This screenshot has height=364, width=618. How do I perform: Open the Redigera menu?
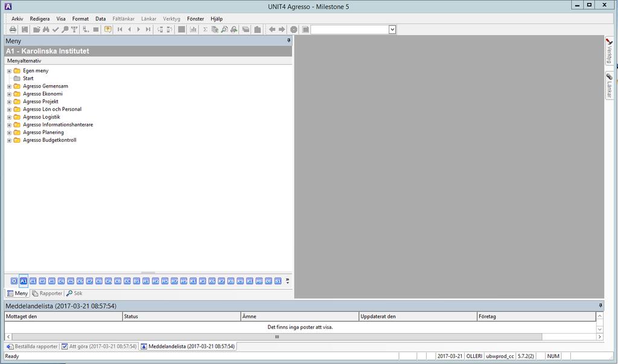click(x=40, y=19)
